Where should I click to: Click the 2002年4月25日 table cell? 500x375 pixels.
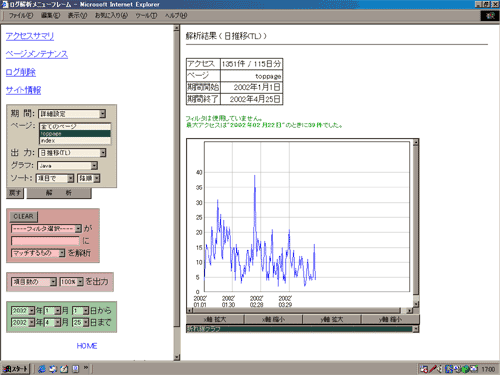(x=251, y=99)
